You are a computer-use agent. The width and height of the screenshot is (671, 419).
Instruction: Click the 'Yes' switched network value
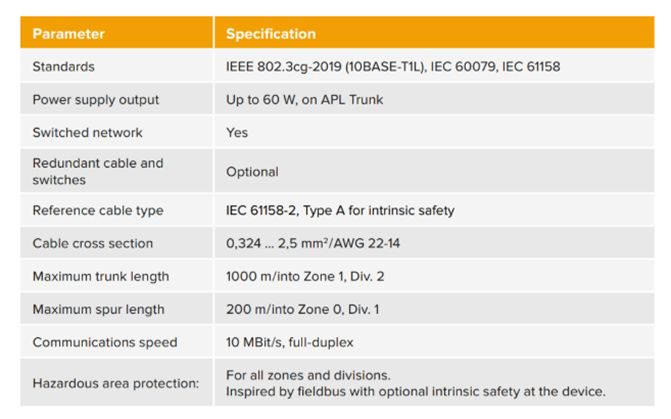coord(237,132)
